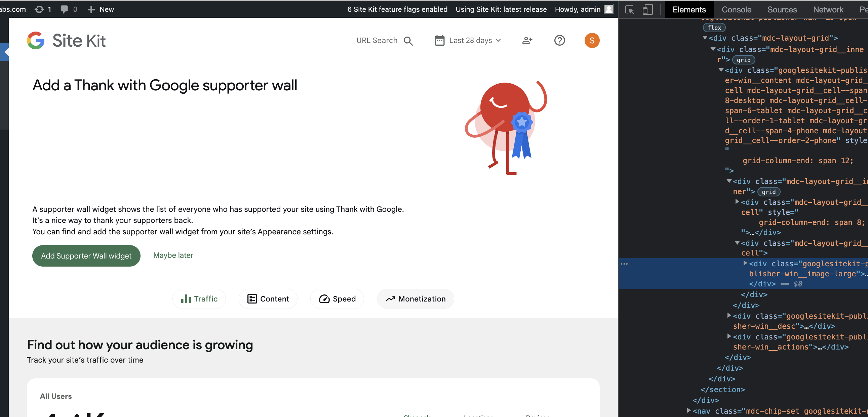
Task: Click the WordPress updates refresh icon
Action: (x=39, y=9)
